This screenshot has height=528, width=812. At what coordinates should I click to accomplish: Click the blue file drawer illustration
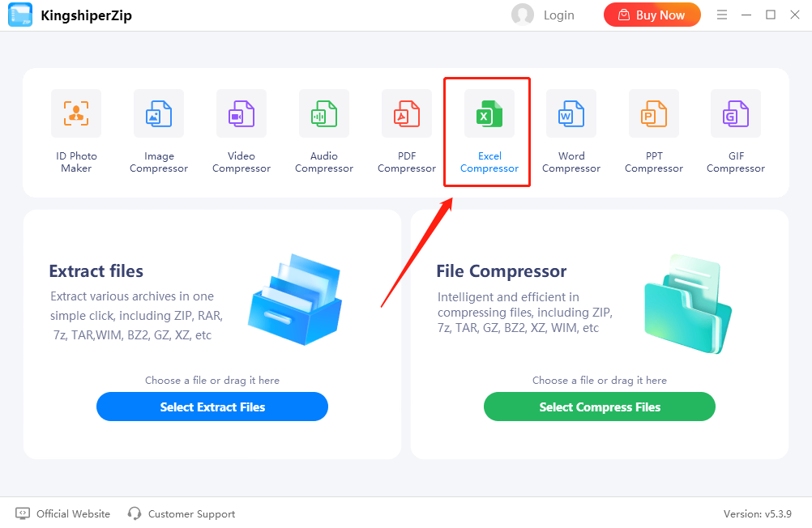tap(295, 299)
